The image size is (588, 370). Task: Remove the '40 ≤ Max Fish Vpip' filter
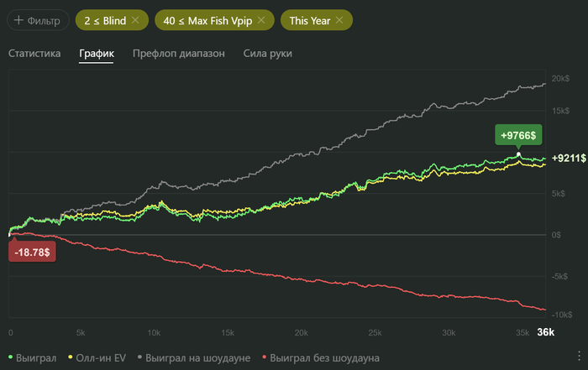[261, 19]
